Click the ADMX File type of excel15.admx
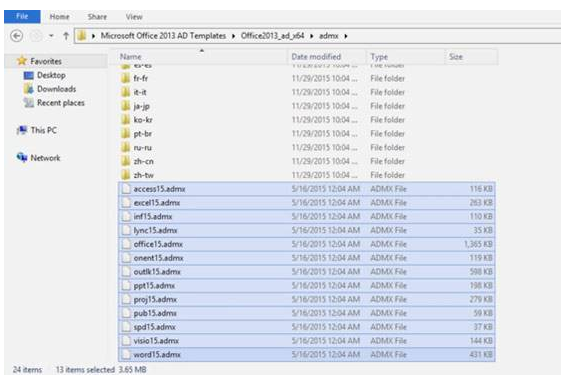This screenshot has width=561, height=382. click(389, 202)
